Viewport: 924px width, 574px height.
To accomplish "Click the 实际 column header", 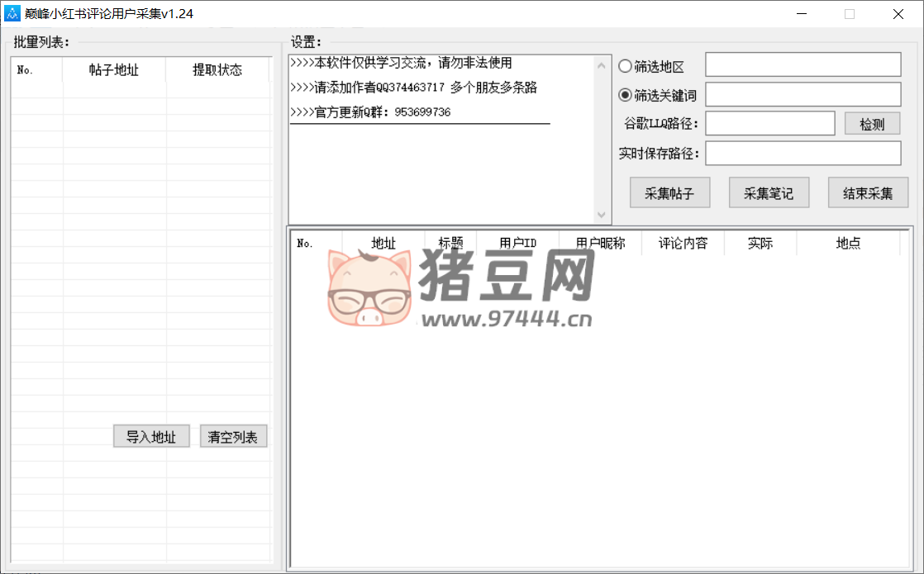I will (760, 243).
